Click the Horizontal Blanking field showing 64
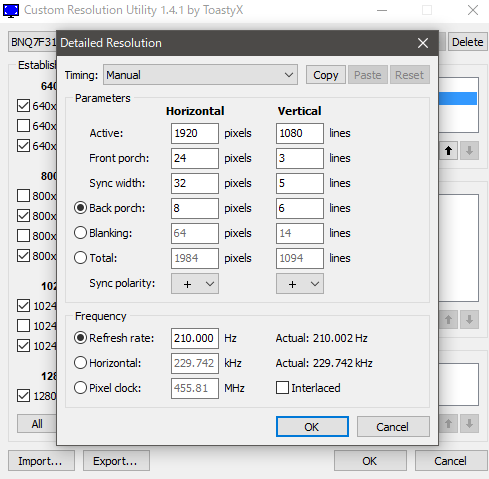This screenshot has width=489, height=479. [195, 233]
